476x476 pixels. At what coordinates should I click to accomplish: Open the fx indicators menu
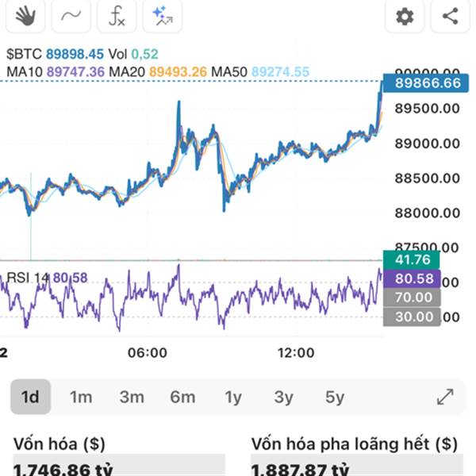pos(117,15)
